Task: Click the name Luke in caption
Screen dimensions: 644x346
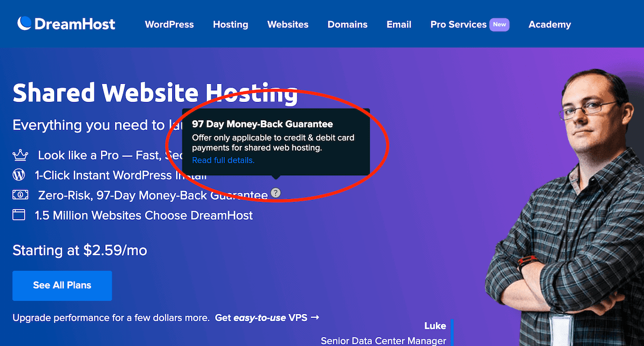Action: point(435,326)
